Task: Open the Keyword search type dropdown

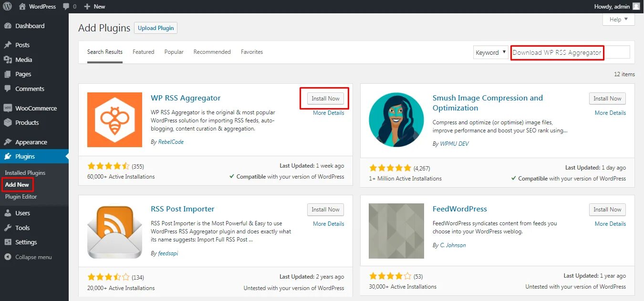Action: click(491, 52)
